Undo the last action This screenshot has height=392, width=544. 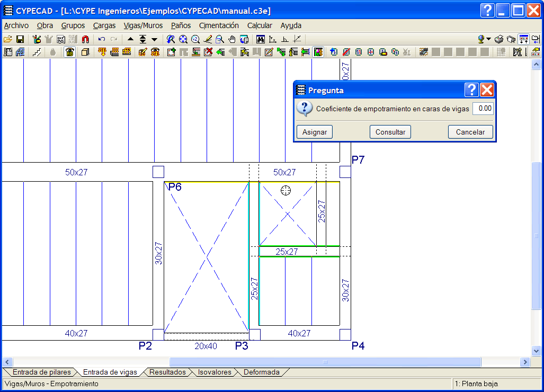(x=101, y=39)
